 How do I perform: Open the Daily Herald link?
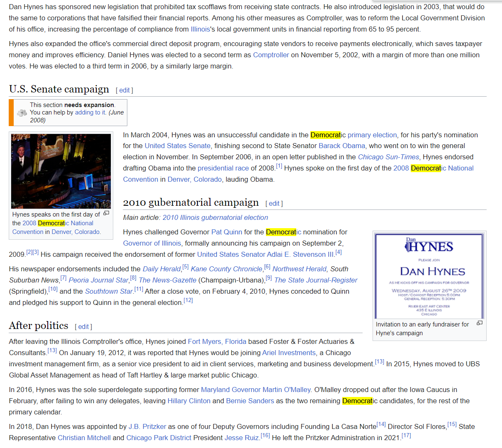click(162, 269)
